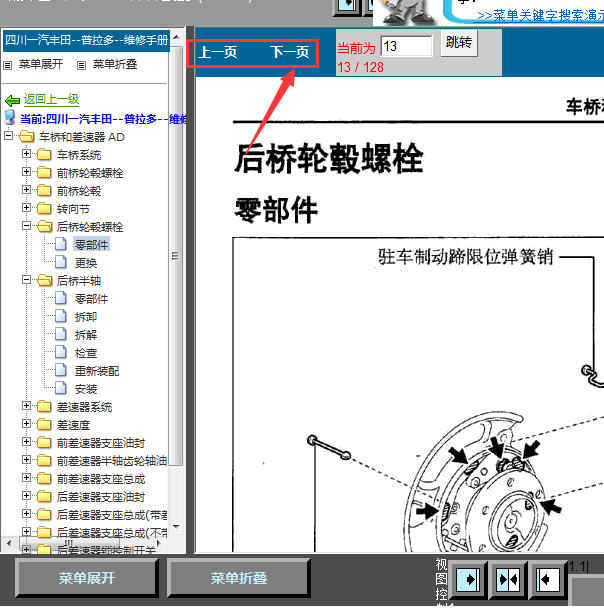The height and width of the screenshot is (611, 604).
Task: Collapse the 车桥和差速器 AD root node
Action: (8, 136)
